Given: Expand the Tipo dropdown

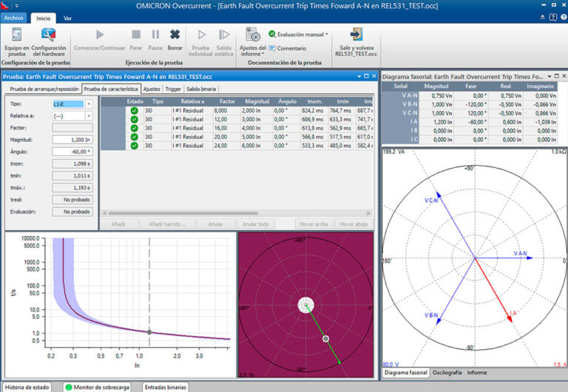Looking at the screenshot, I should pos(89,104).
